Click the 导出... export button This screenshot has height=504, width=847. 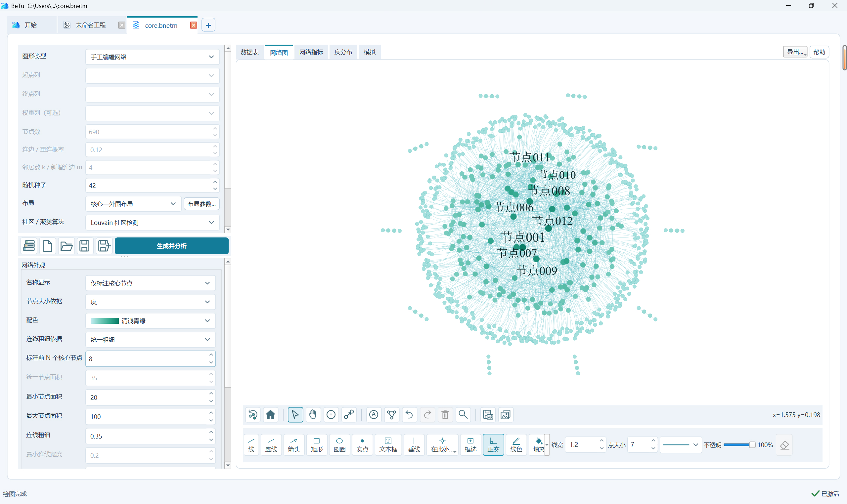[x=795, y=52]
